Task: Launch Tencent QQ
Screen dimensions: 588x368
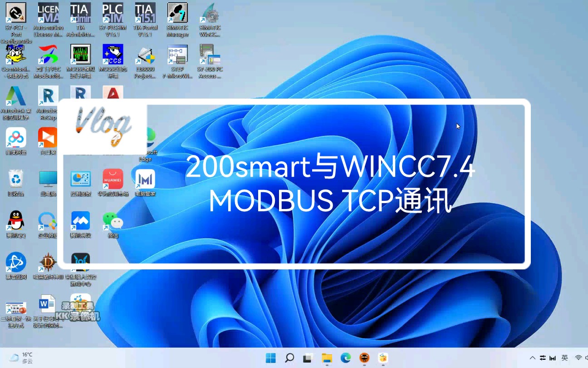Action: click(16, 221)
